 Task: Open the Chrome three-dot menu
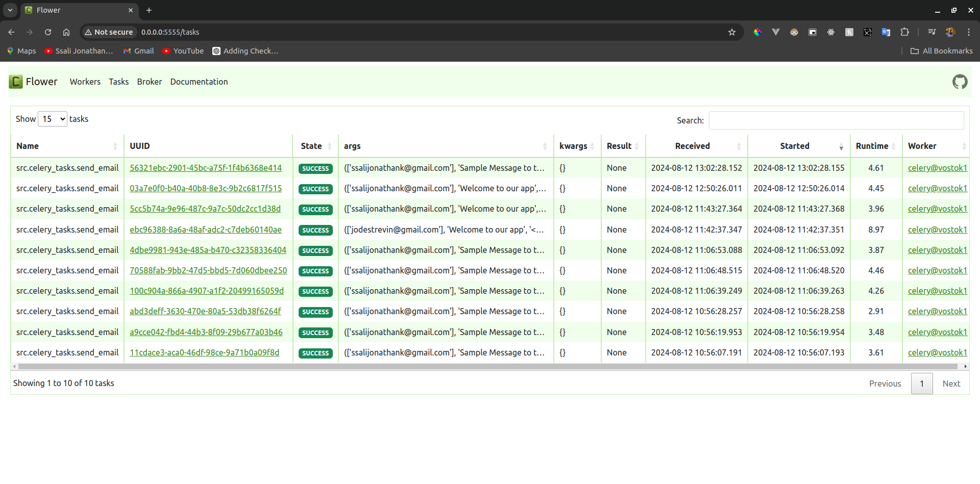[969, 32]
